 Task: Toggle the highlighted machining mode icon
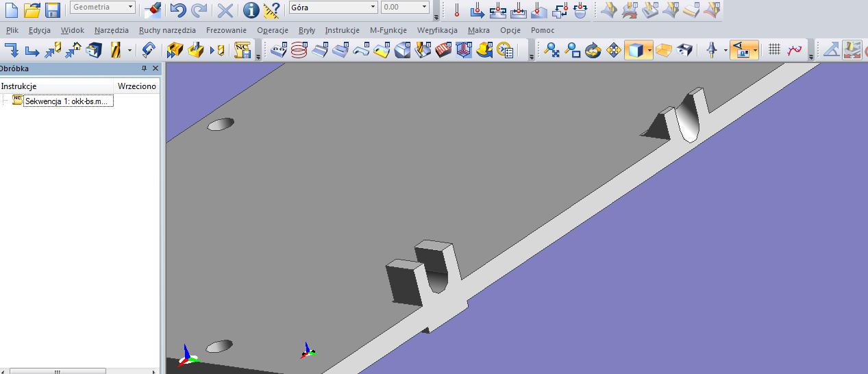point(852,50)
